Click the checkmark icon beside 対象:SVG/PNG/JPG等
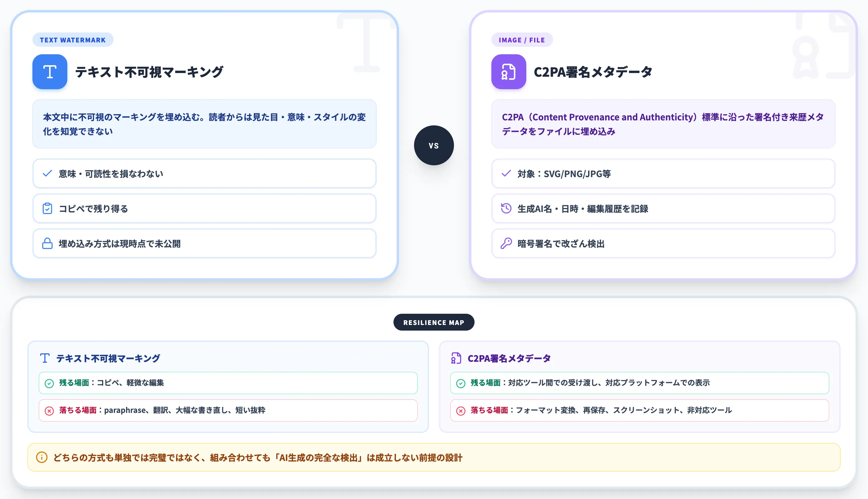The image size is (868, 499). pyautogui.click(x=506, y=173)
